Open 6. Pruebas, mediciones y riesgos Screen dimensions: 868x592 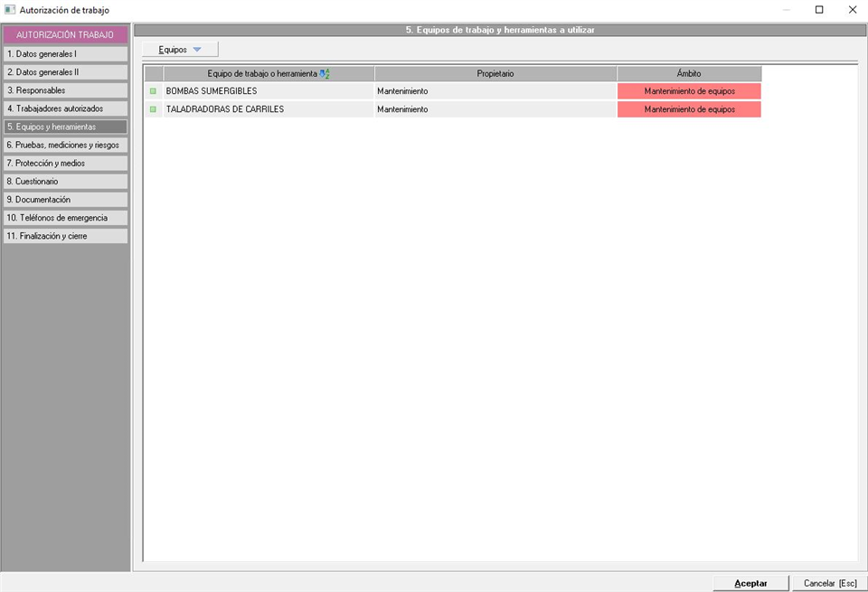(65, 145)
